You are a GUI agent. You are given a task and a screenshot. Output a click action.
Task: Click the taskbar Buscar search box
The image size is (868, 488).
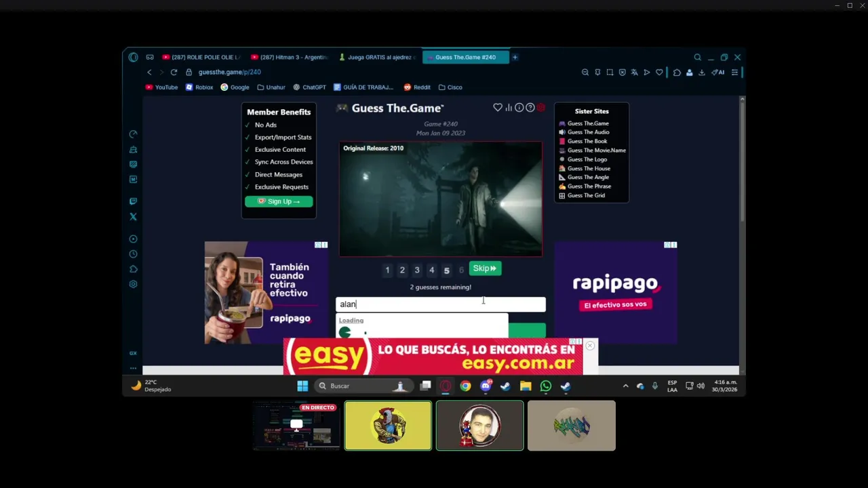pyautogui.click(x=363, y=386)
